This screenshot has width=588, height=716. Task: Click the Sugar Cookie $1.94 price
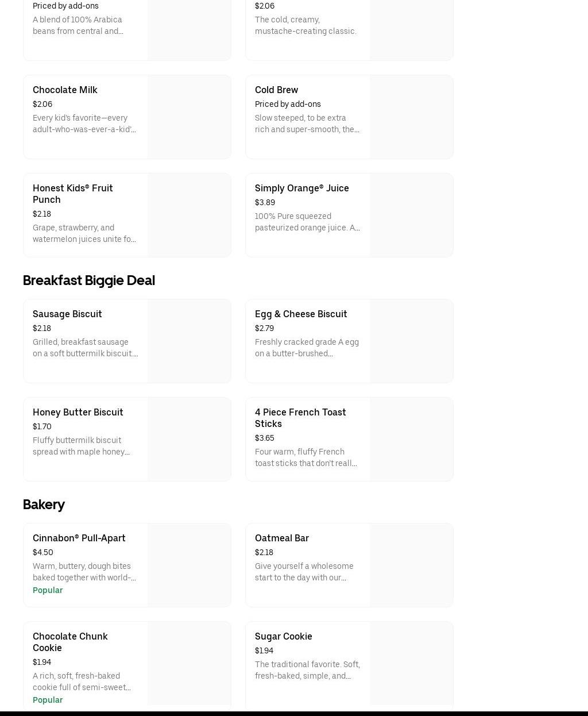coord(264,650)
